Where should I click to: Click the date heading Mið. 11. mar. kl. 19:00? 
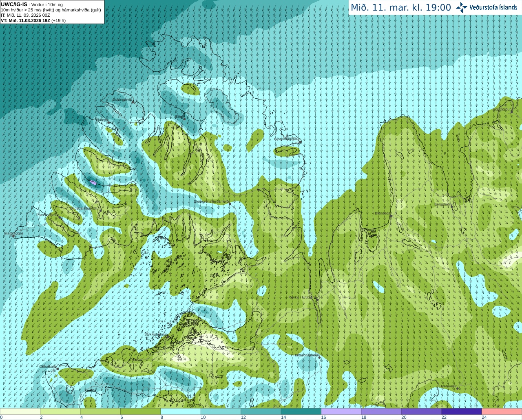pyautogui.click(x=401, y=8)
